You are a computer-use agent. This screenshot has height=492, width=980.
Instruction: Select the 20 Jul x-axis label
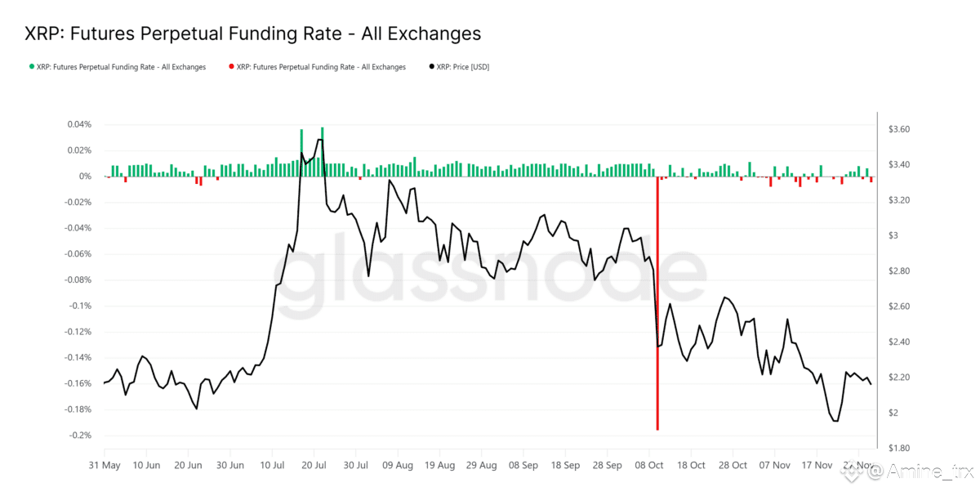(x=314, y=465)
